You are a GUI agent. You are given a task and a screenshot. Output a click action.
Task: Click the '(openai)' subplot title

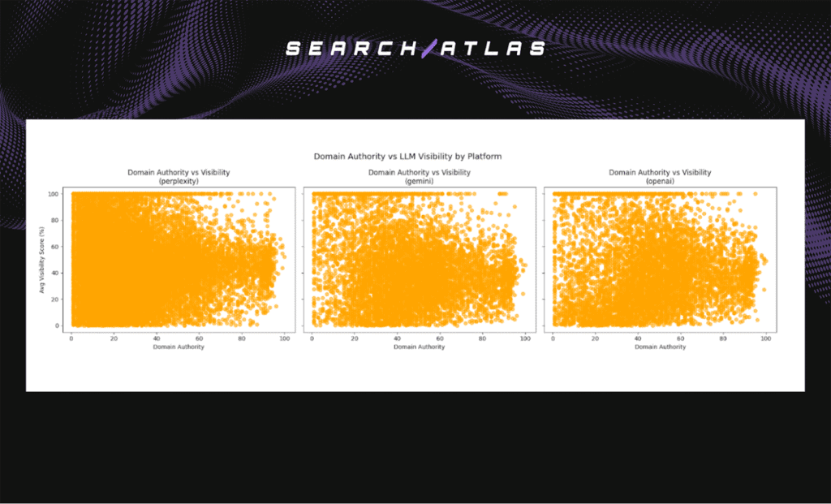[660, 181]
